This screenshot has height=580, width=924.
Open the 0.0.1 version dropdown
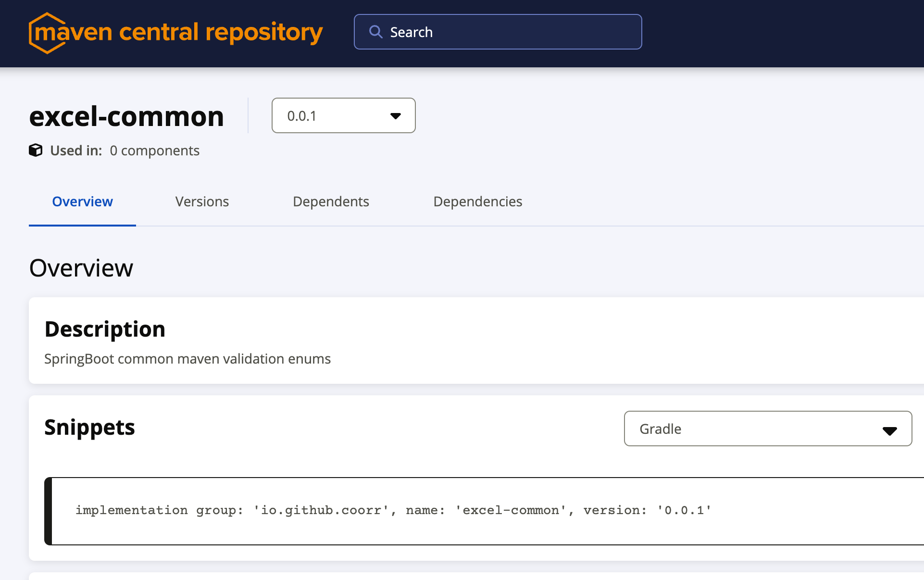click(343, 116)
